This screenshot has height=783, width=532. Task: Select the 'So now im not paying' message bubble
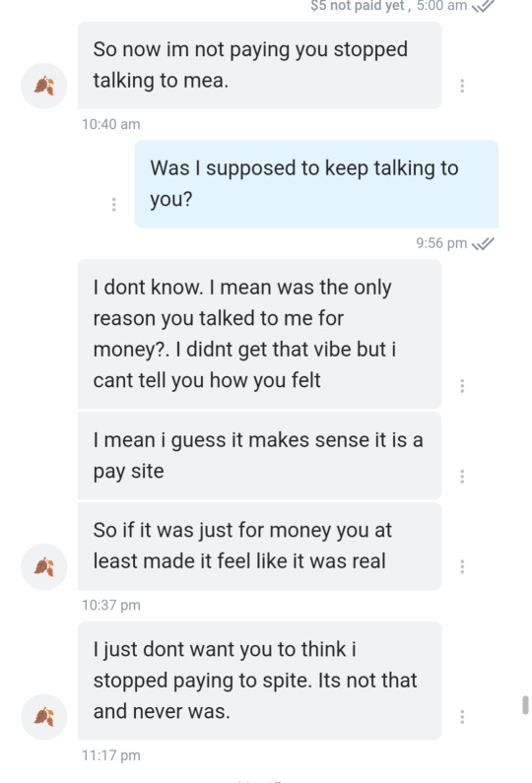(x=260, y=65)
